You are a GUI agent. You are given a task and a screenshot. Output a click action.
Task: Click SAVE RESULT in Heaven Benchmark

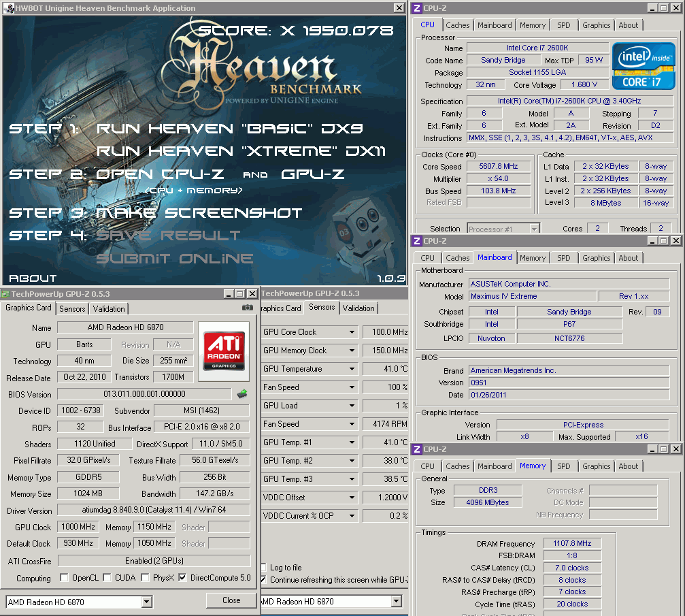(168, 236)
